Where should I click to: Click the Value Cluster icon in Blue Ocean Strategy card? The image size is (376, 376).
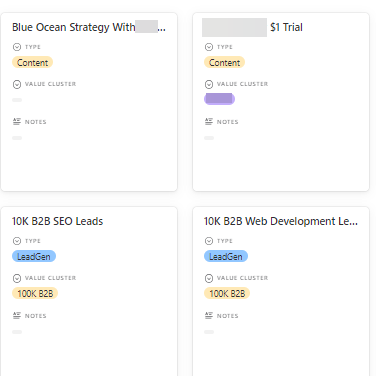[x=17, y=84]
